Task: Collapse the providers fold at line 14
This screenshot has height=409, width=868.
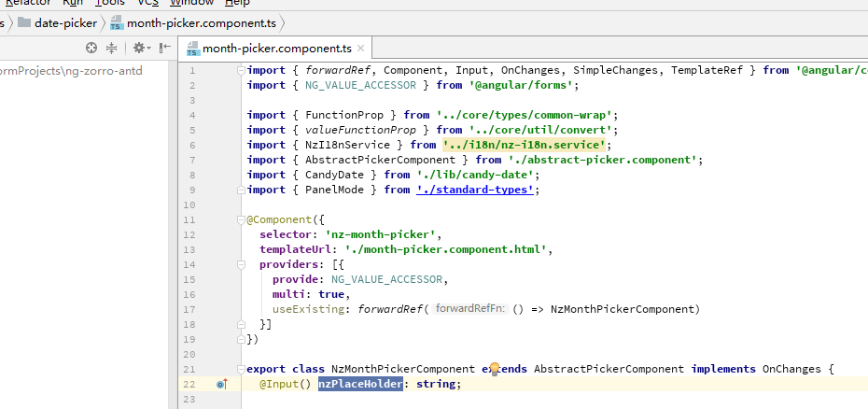Action: [241, 265]
